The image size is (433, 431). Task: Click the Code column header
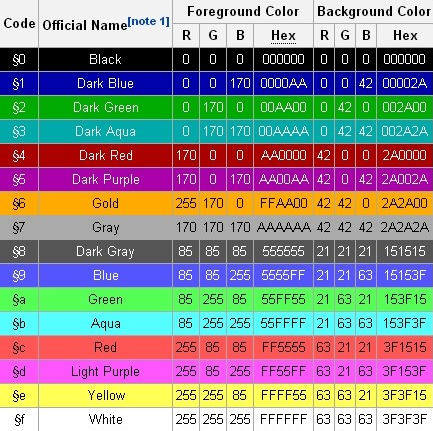(x=19, y=24)
